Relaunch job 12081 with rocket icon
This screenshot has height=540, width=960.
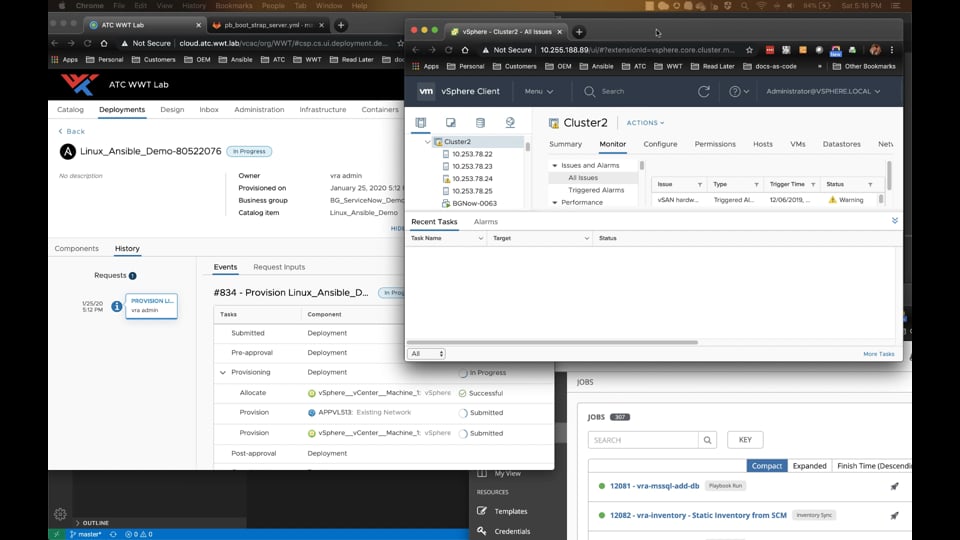coord(895,487)
